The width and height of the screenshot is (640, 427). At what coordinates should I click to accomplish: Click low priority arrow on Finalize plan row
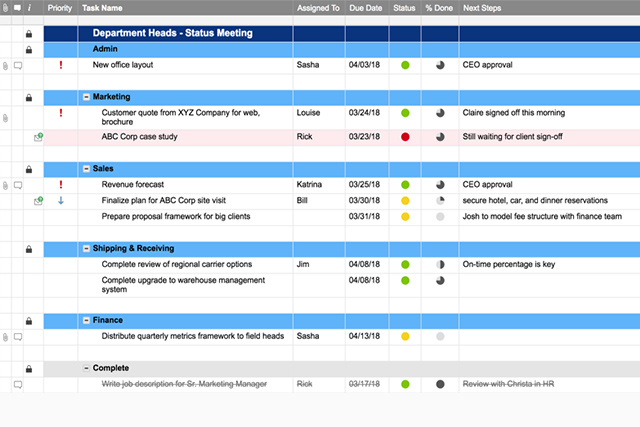pos(61,200)
